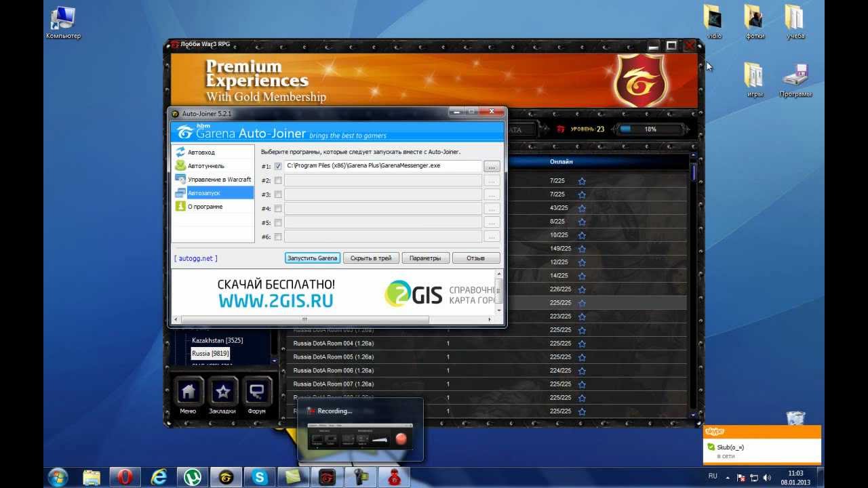Favorite the room with 10/225 players
This screenshot has height=488, width=868.
coord(582,235)
